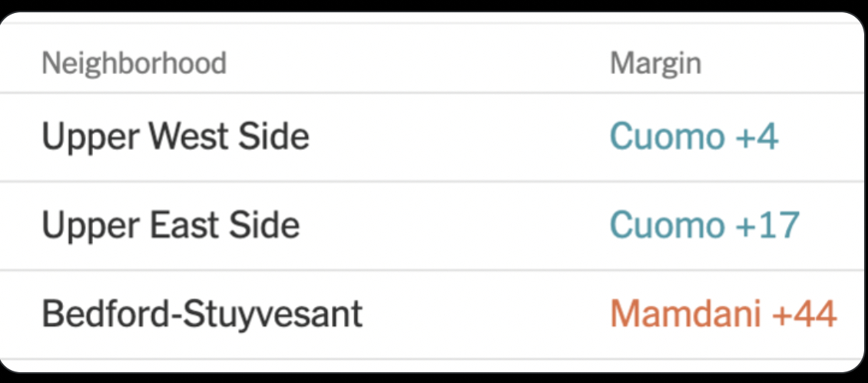Click blank space in the Bedford-Stuyvesant row

tap(484, 315)
